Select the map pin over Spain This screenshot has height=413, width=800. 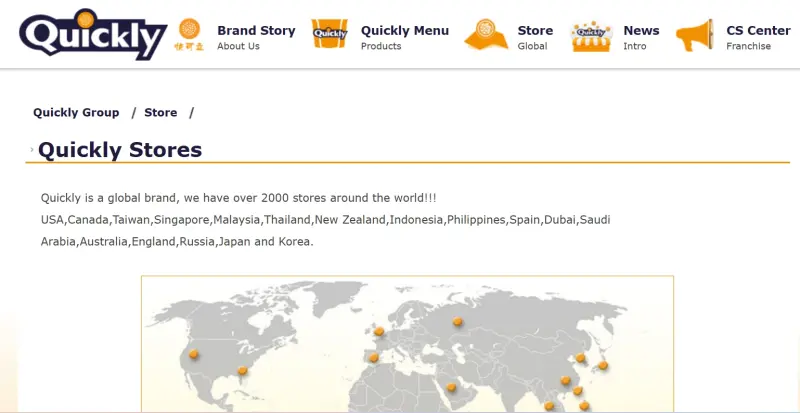pyautogui.click(x=373, y=357)
